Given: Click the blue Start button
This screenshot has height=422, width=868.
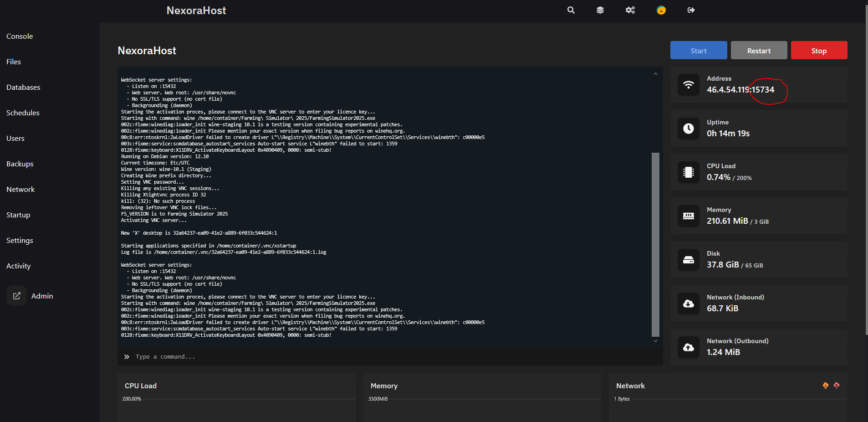Looking at the screenshot, I should [x=699, y=50].
